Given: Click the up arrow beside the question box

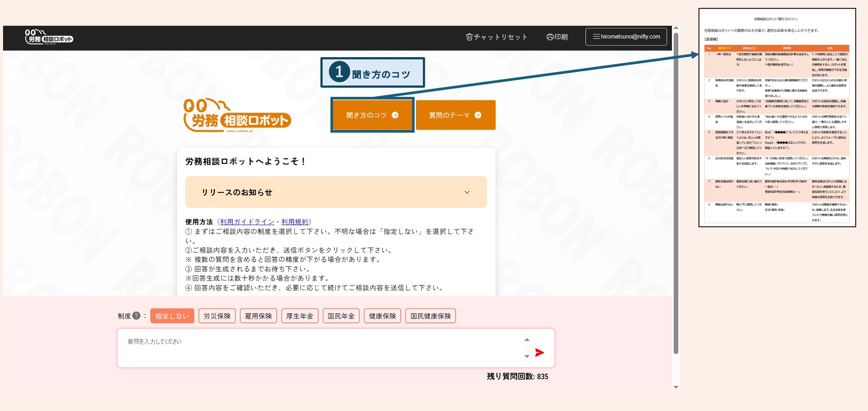Looking at the screenshot, I should pos(526,339).
